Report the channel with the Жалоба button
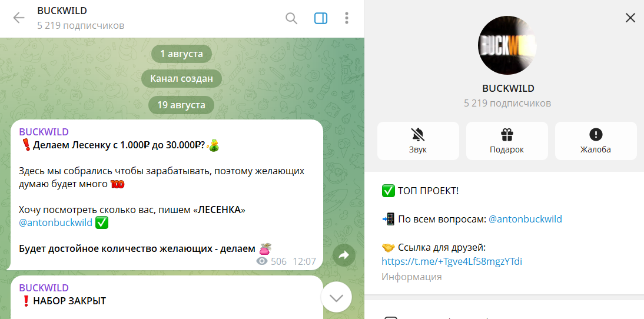The height and width of the screenshot is (319, 644). pos(596,141)
